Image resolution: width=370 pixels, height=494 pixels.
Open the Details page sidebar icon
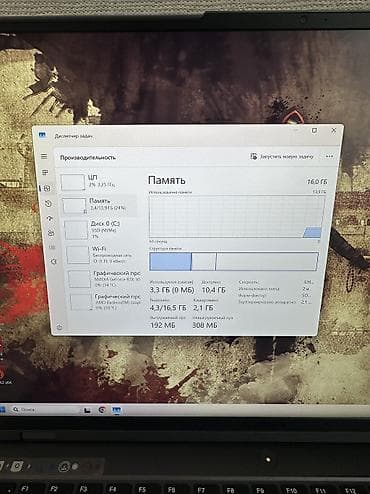click(x=52, y=247)
